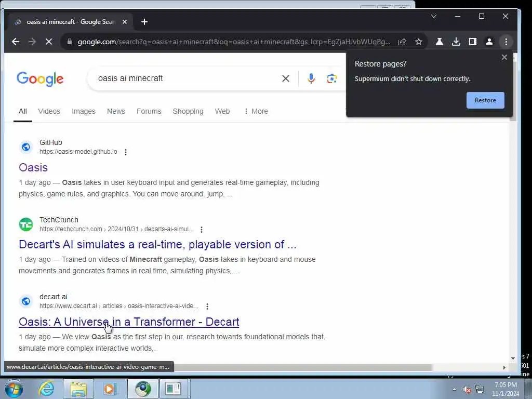The width and height of the screenshot is (532, 399).
Task: Go back to the previous page
Action: click(x=16, y=42)
